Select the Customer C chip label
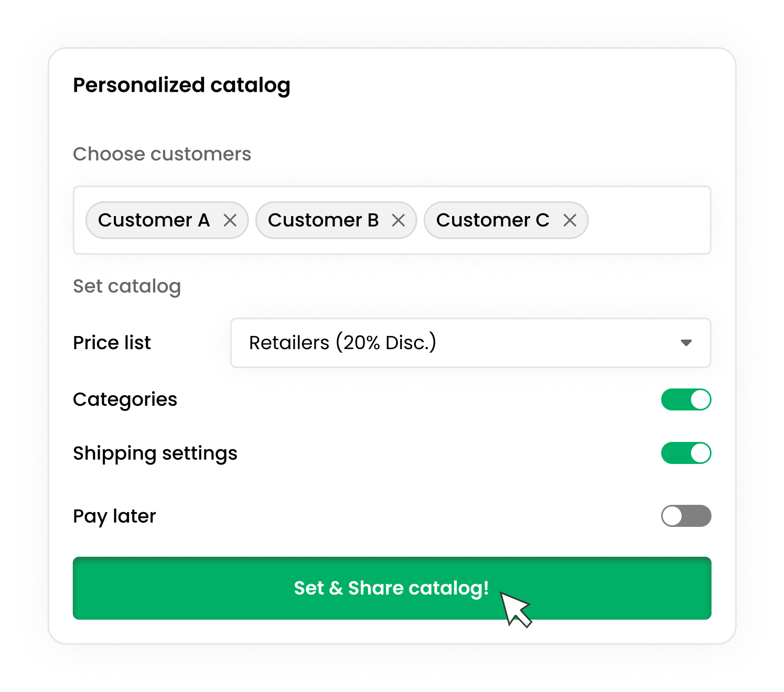This screenshot has width=784, height=692. pos(493,220)
